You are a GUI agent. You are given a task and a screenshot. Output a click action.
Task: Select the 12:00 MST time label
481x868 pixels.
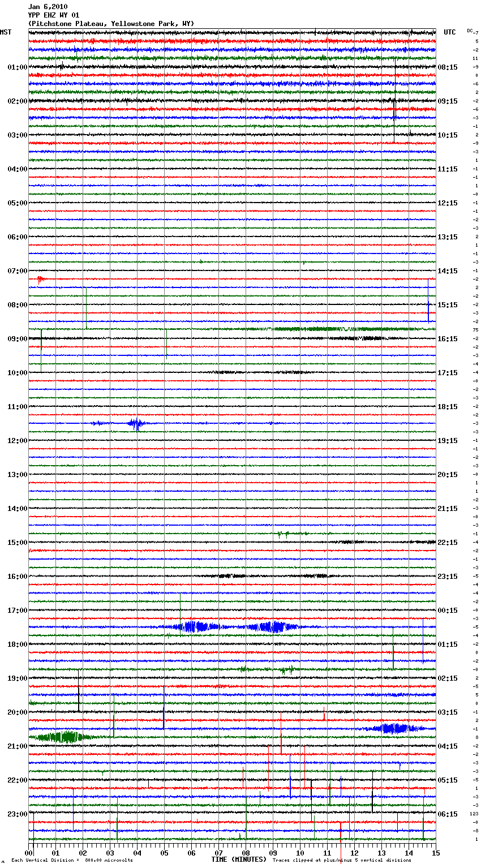[18, 441]
